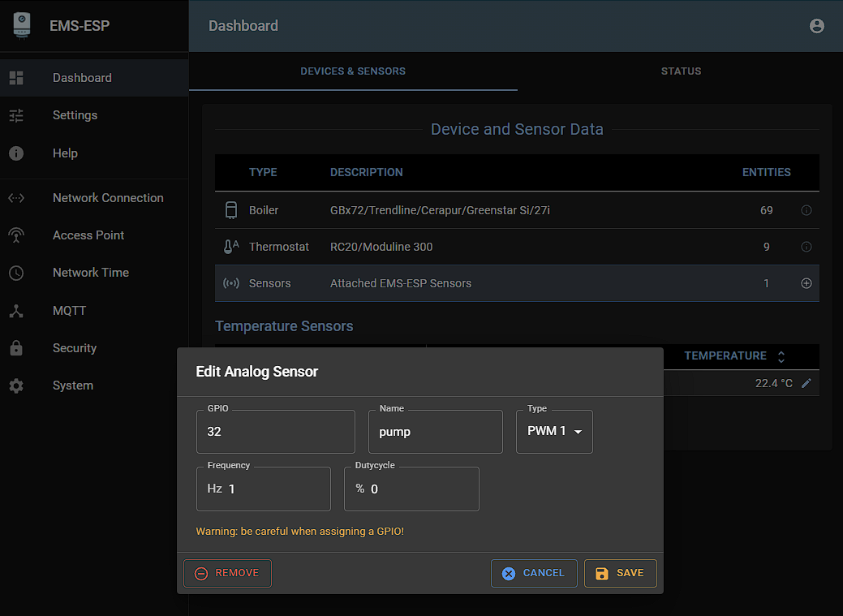Viewport: 843px width, 616px height.
Task: Click the info icon on Thermostat row
Action: pos(806,247)
